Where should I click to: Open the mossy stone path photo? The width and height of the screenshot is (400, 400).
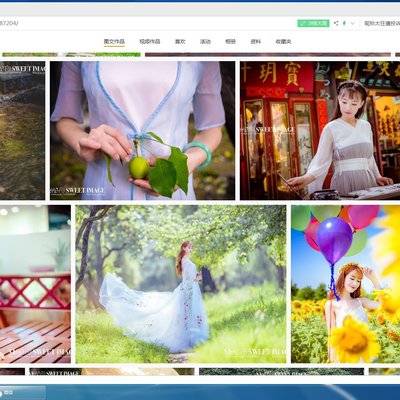pos(22,131)
